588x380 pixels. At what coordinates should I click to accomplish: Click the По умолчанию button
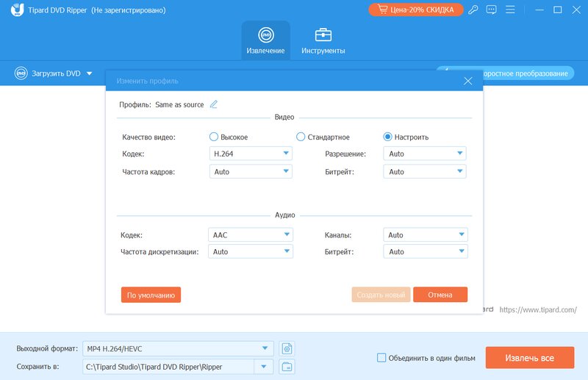[x=151, y=295]
